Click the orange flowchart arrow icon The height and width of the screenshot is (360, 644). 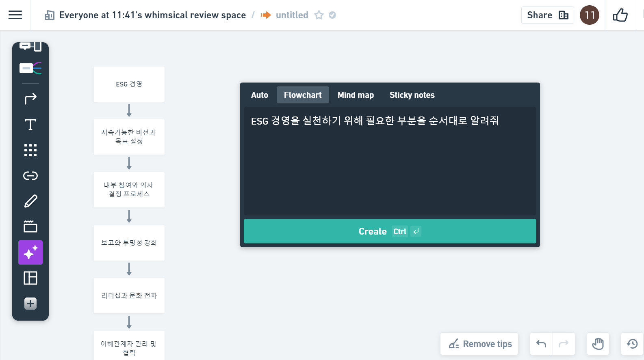pyautogui.click(x=266, y=15)
